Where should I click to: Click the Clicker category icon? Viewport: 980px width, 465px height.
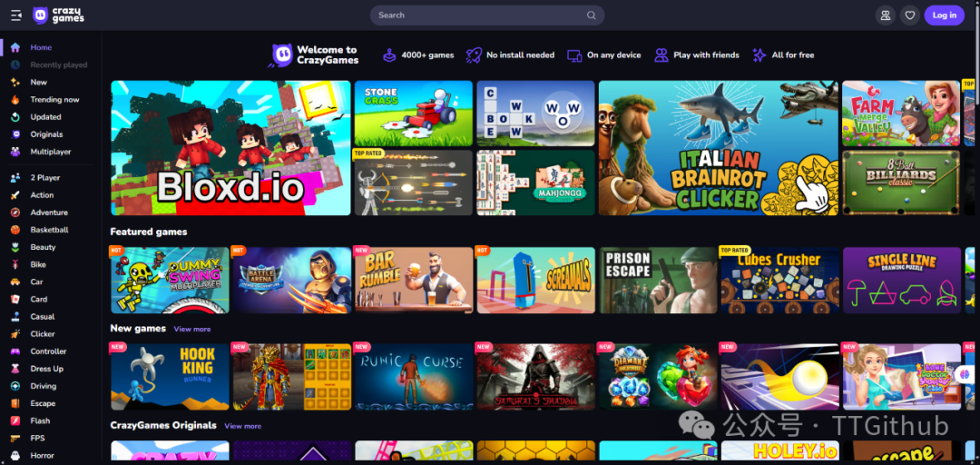click(15, 334)
